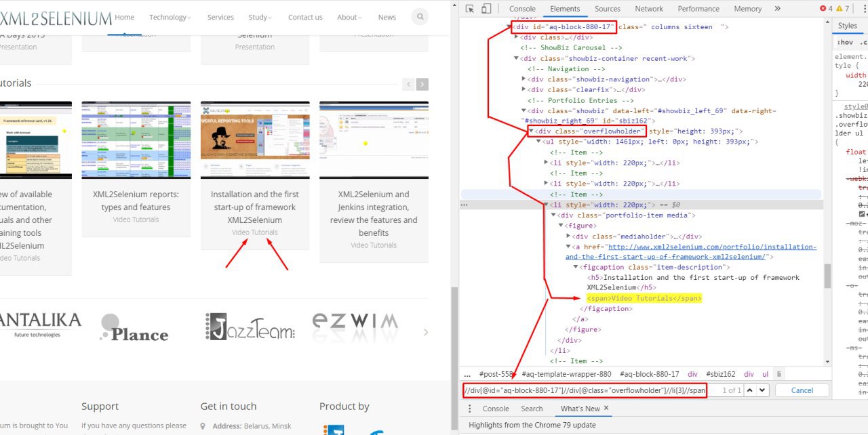The image size is (868, 435).
Task: Click the ellipsis beside the selected li node
Action: 465,204
